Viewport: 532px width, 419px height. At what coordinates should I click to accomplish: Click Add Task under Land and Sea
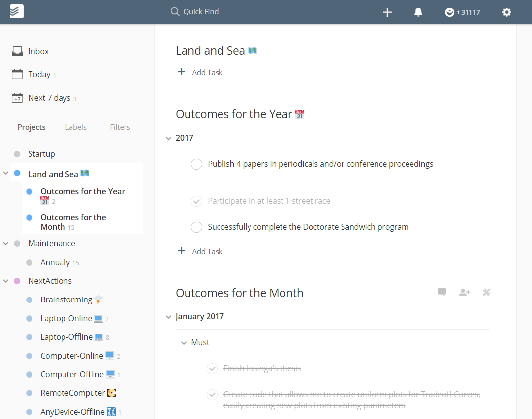click(200, 72)
